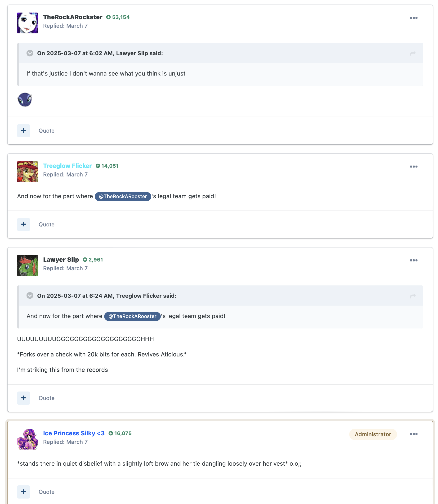The height and width of the screenshot is (504, 438).
Task: Click Quote under Lawyer Slip's post
Action: pos(46,398)
